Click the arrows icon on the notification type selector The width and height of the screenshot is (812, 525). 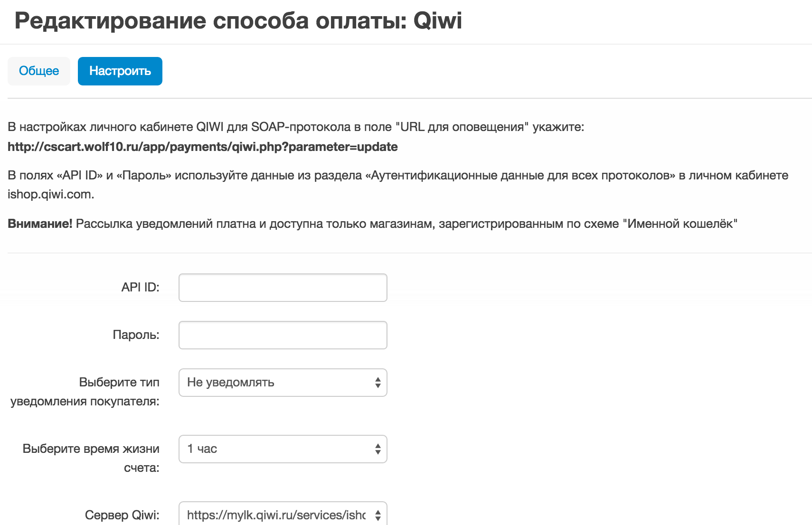pos(378,383)
